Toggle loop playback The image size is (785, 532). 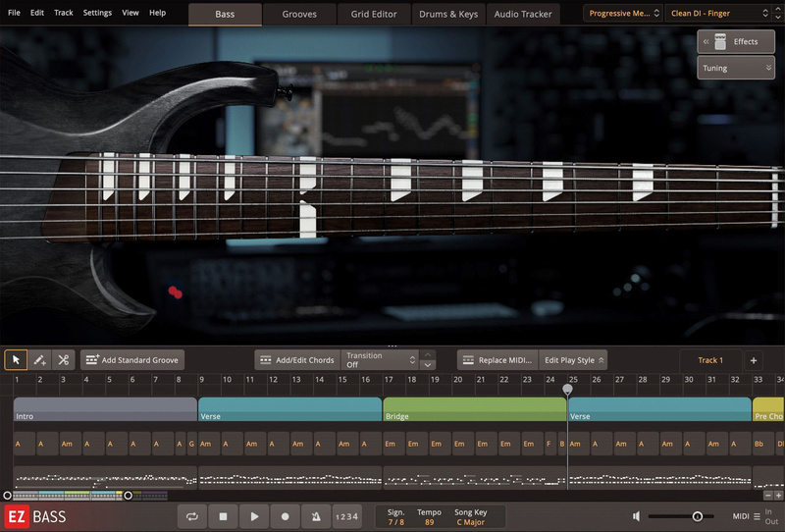192,516
